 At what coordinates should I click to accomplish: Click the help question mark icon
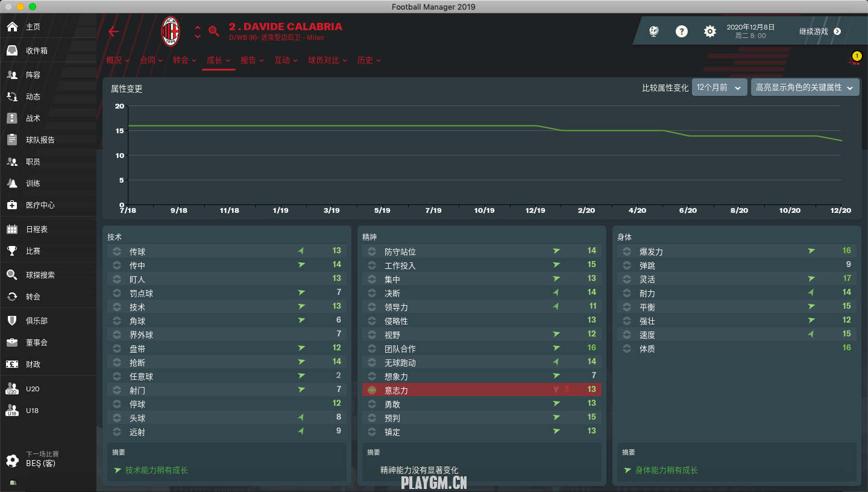[682, 31]
